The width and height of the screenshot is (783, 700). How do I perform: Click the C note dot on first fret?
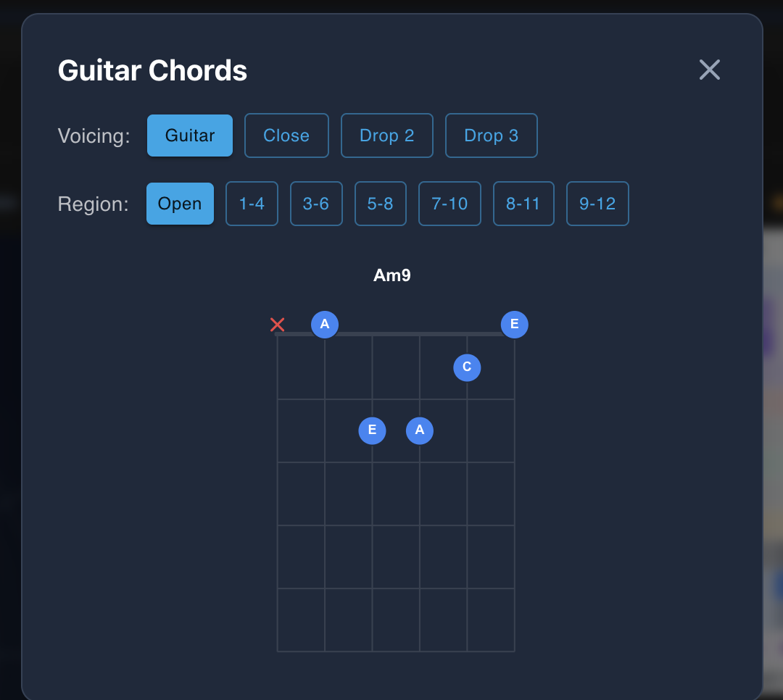[x=467, y=367]
